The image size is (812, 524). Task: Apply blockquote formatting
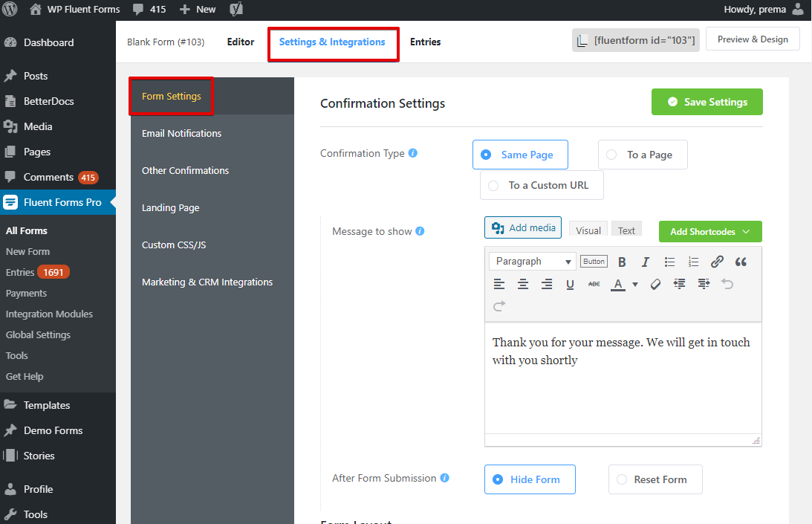click(741, 262)
